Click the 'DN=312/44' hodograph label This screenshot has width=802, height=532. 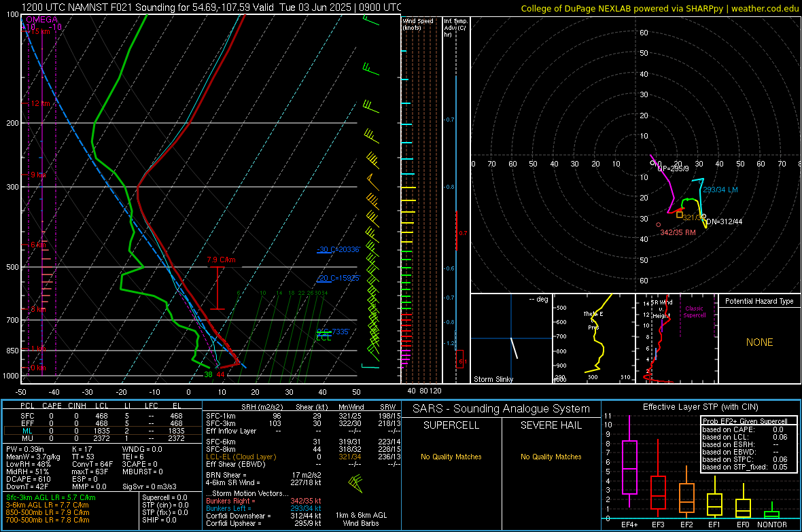click(x=725, y=221)
